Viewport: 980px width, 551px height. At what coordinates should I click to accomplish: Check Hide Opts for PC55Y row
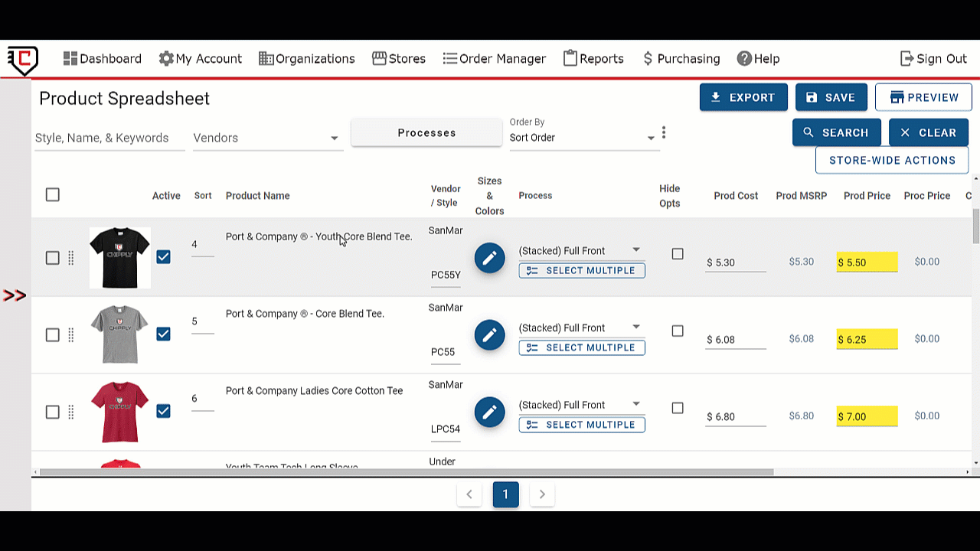pos(678,254)
